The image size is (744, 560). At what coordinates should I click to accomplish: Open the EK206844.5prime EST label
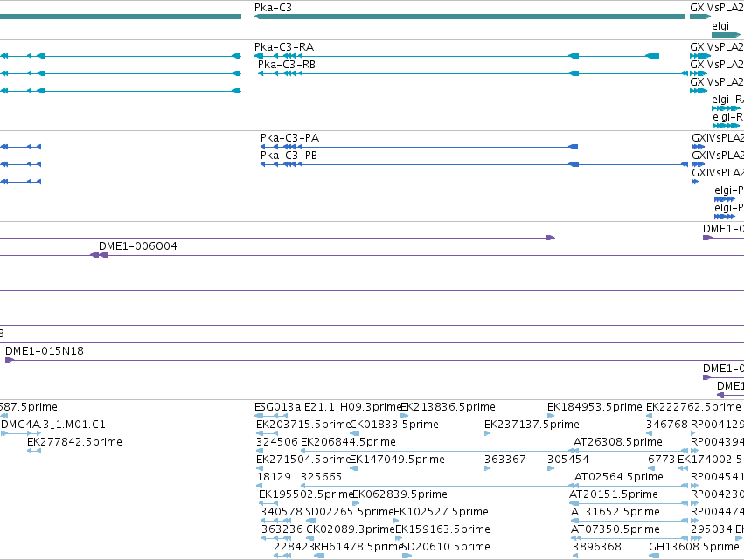pyautogui.click(x=348, y=442)
